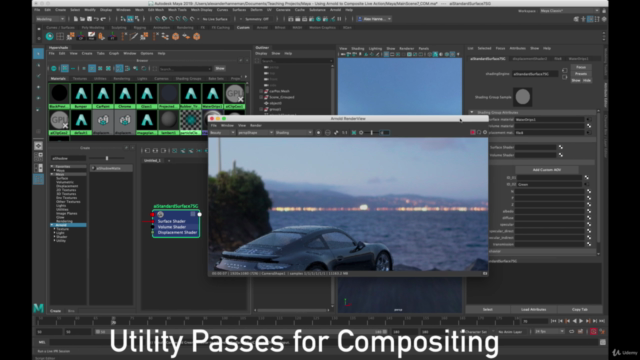Toggle checkbox for Scene_Grouped in Outliner
Viewport: 640px width, 360px height.
coord(261,97)
